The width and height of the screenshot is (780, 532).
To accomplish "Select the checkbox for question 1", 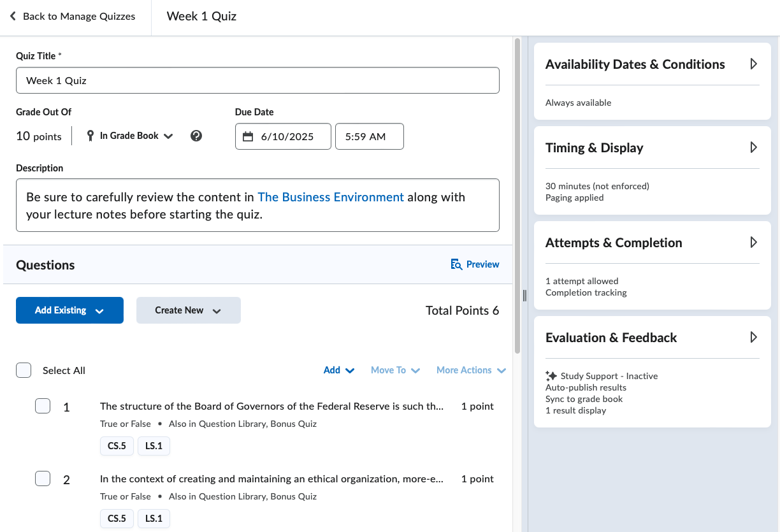I will pyautogui.click(x=43, y=406).
